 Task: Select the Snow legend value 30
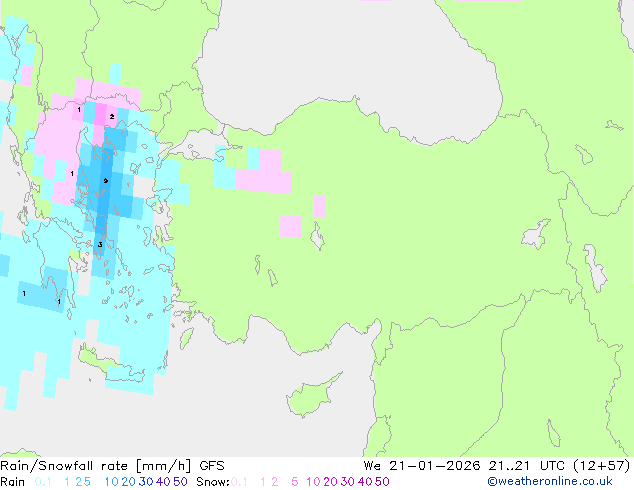click(x=348, y=482)
